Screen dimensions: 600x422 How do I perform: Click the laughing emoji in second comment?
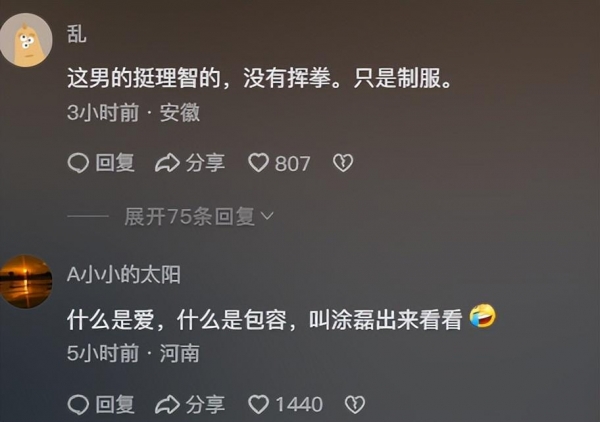coord(483,316)
